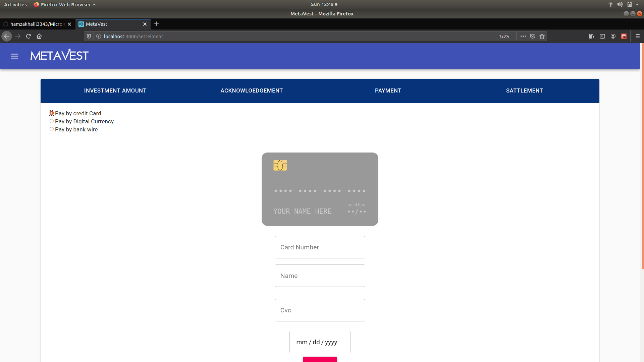The width and height of the screenshot is (644, 362).
Task: Open page actions three-dot menu
Action: tap(523, 36)
